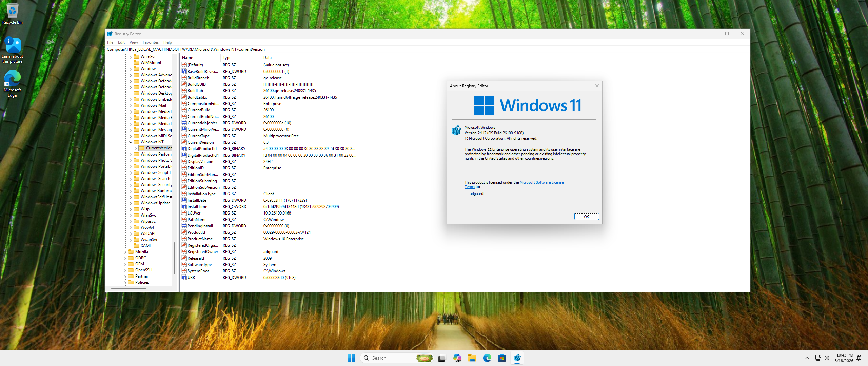Select the LCUVer value name

coord(194,213)
